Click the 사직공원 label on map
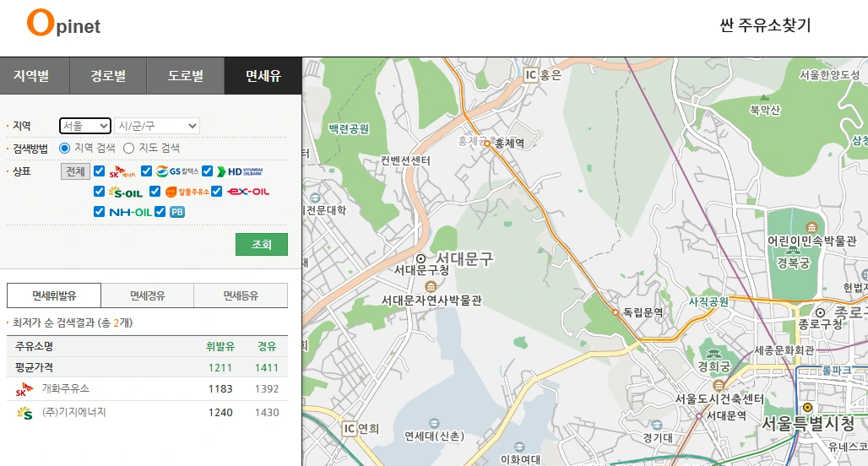The image size is (868, 466). click(x=708, y=301)
